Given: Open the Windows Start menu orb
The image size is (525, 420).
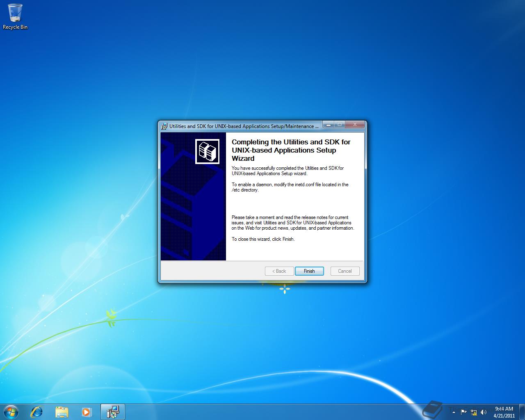Looking at the screenshot, I should 11,412.
